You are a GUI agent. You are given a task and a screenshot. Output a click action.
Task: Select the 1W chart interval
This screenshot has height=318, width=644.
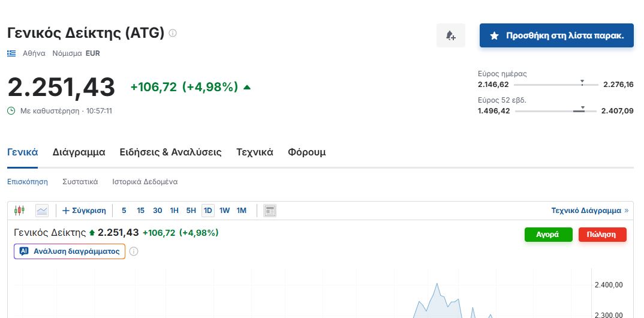[225, 211]
